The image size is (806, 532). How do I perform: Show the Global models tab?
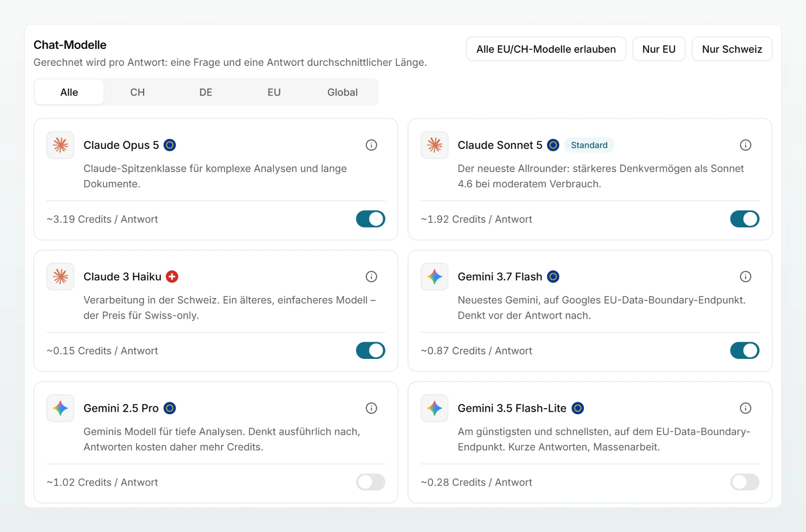point(343,92)
